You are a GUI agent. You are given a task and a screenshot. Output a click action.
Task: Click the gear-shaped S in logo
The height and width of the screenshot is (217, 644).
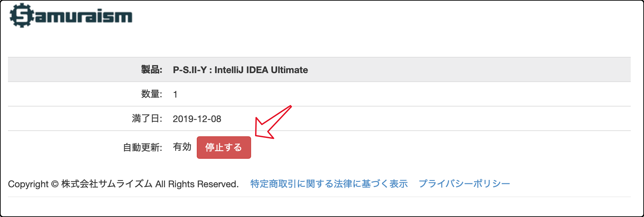[22, 16]
